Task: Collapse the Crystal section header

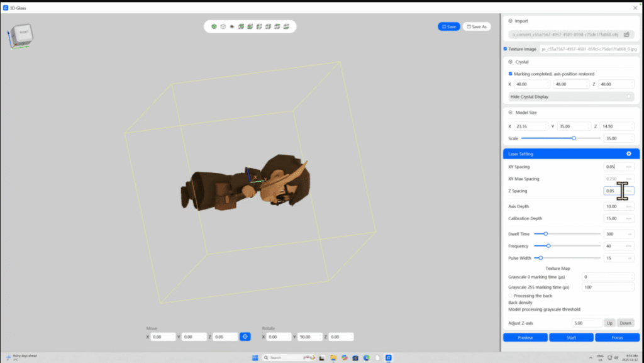Action: 510,62
